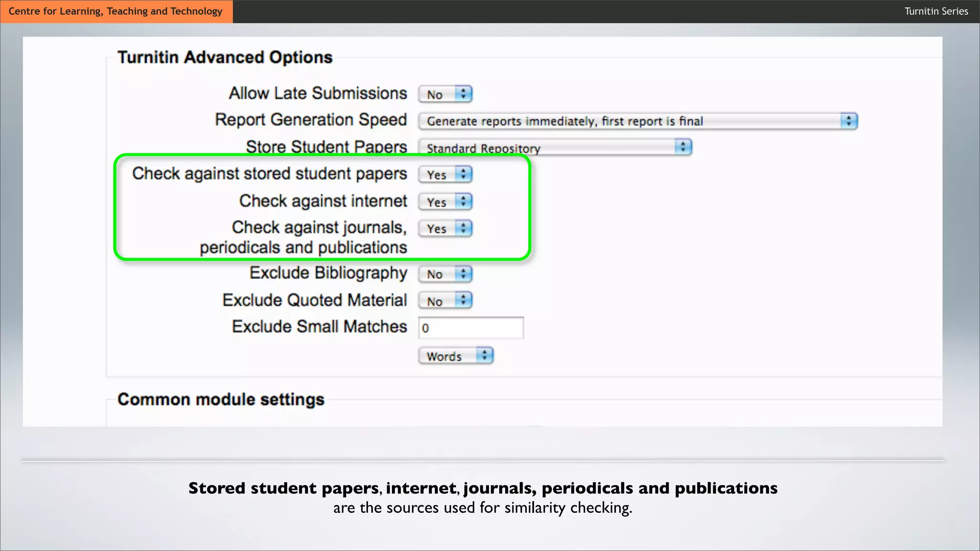
Task: Click arrow icon beside Exclude Quoted Material
Action: coord(463,300)
